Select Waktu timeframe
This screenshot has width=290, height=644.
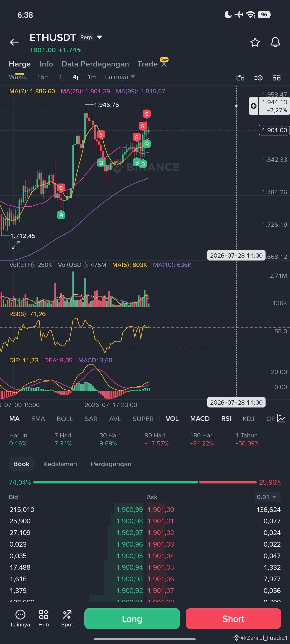tap(18, 77)
